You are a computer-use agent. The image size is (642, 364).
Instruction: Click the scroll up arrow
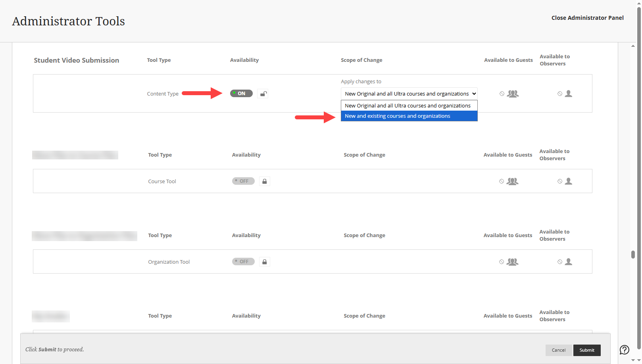pos(633,46)
